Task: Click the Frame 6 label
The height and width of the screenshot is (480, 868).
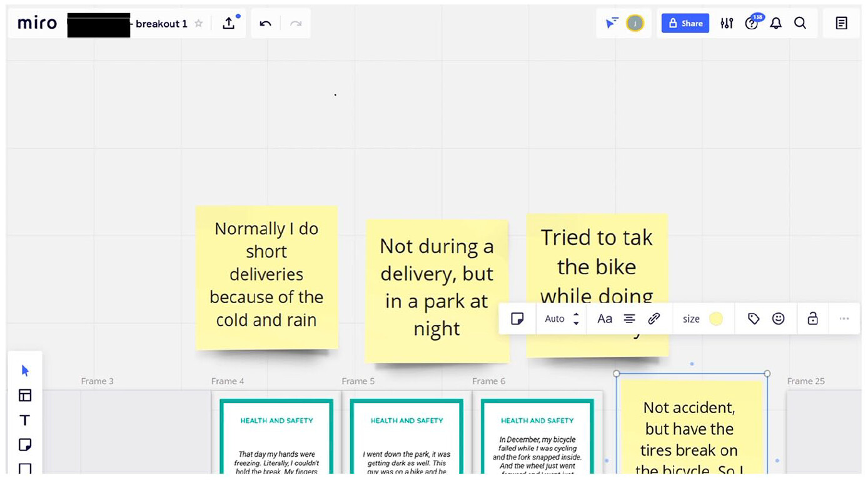Action: click(488, 381)
